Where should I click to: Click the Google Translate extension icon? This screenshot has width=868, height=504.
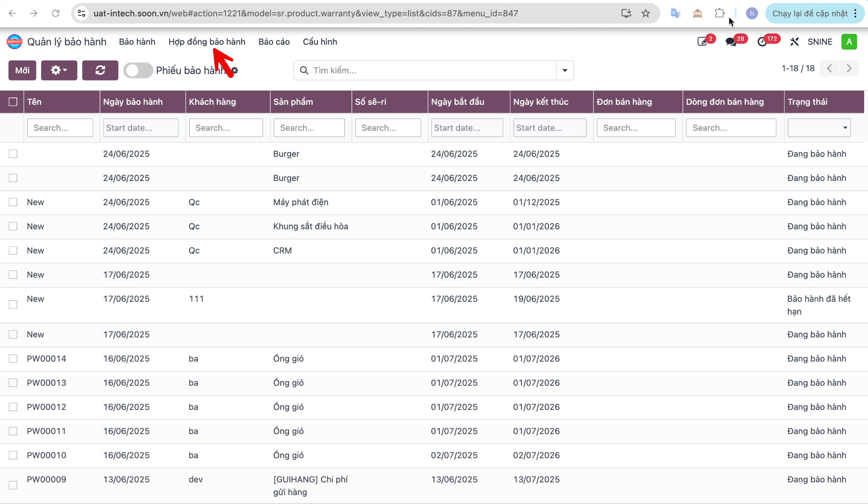(675, 13)
